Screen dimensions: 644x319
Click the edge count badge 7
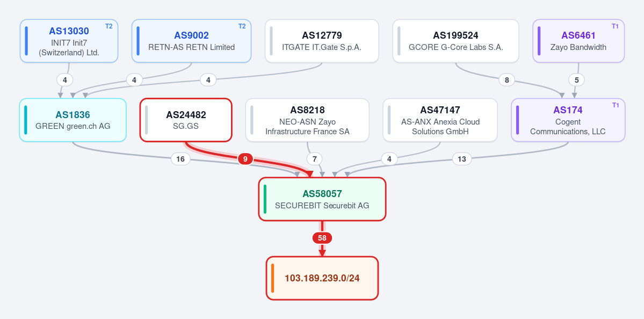coord(314,159)
